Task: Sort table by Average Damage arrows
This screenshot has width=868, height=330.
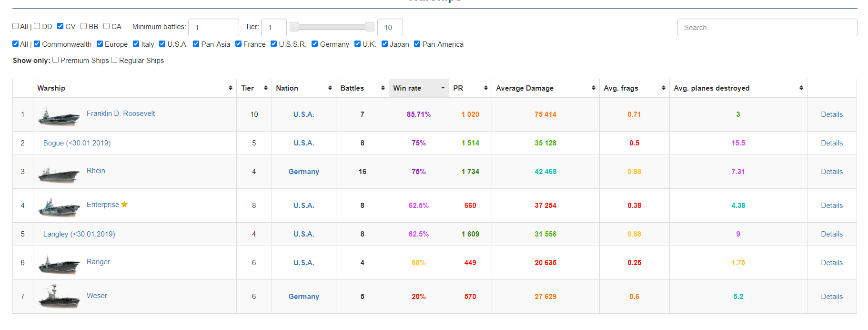Action: tap(593, 88)
